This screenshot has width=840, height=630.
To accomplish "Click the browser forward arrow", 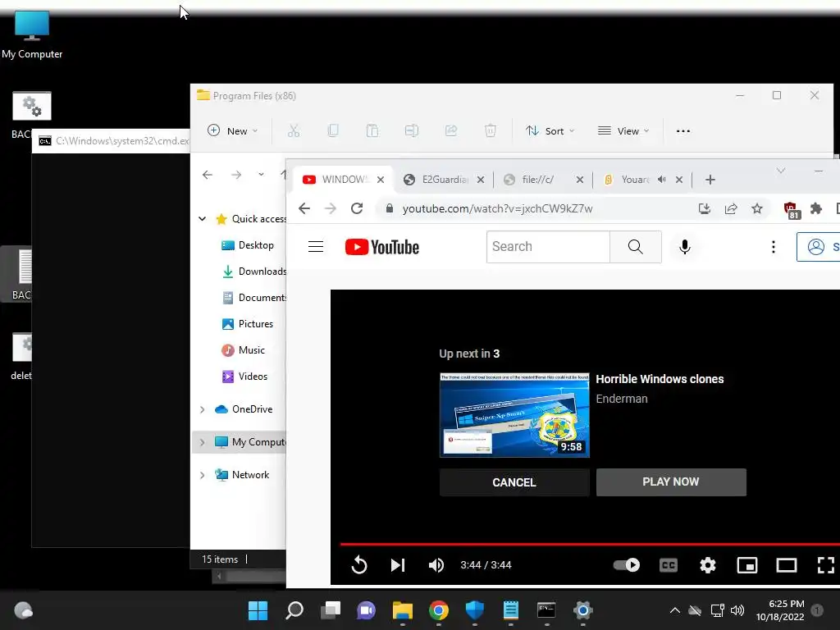I will coord(331,208).
